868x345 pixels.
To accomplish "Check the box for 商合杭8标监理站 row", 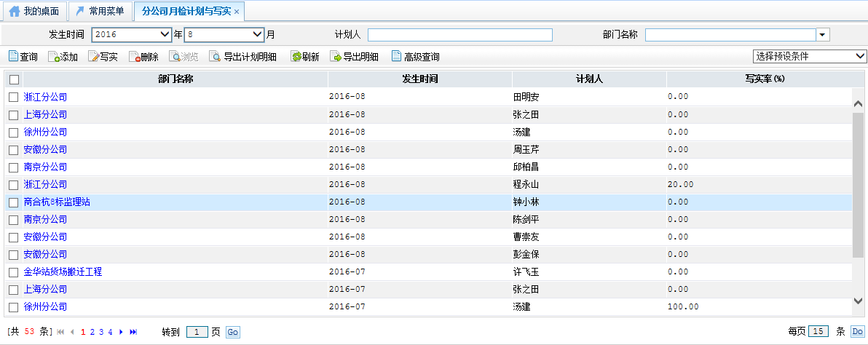I will tap(13, 202).
